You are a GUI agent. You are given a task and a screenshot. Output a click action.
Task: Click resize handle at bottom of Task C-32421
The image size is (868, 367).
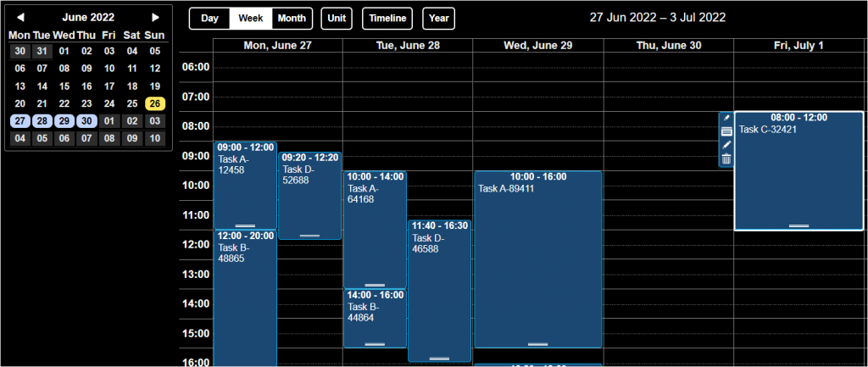(x=798, y=225)
